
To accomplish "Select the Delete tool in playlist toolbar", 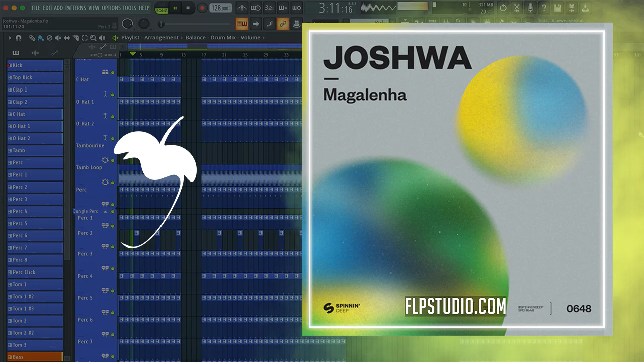I will [49, 38].
